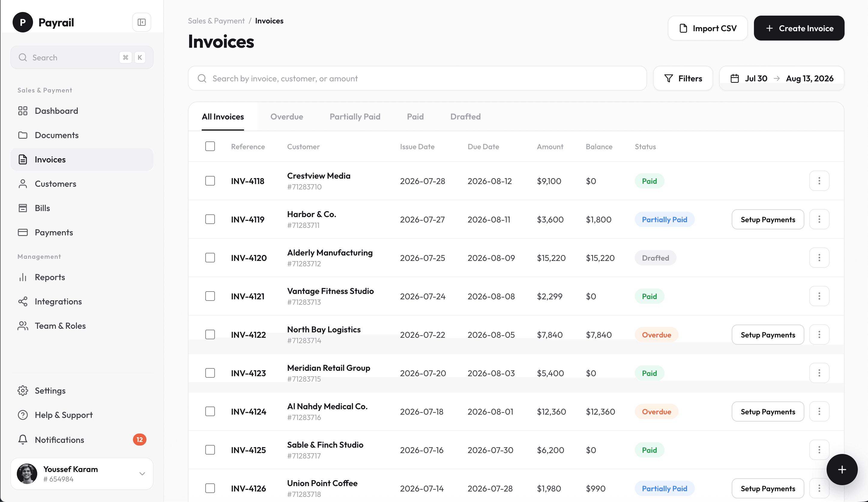Check the INV-4125 row checkbox

[x=210, y=450]
